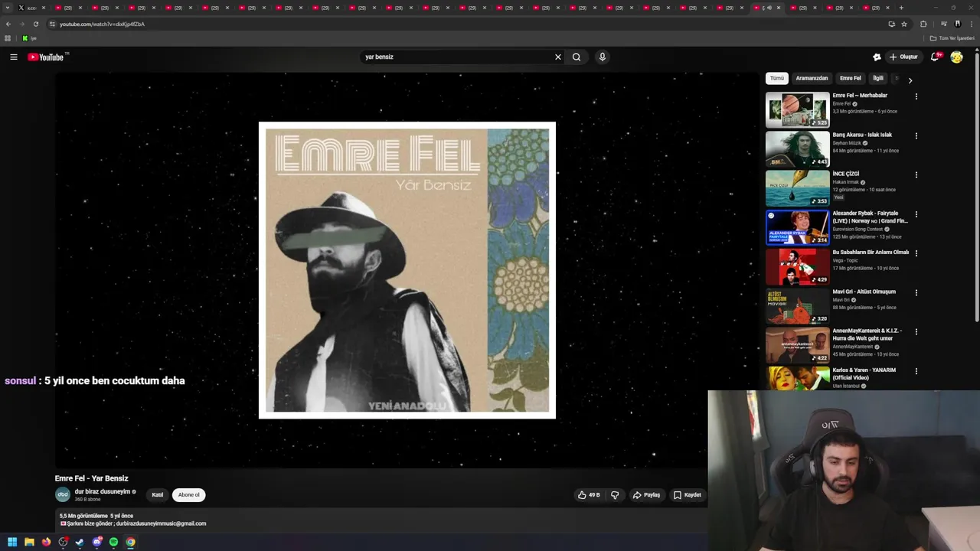Select the Aramanızdan filter chip
Image resolution: width=980 pixels, height=551 pixels.
click(812, 78)
